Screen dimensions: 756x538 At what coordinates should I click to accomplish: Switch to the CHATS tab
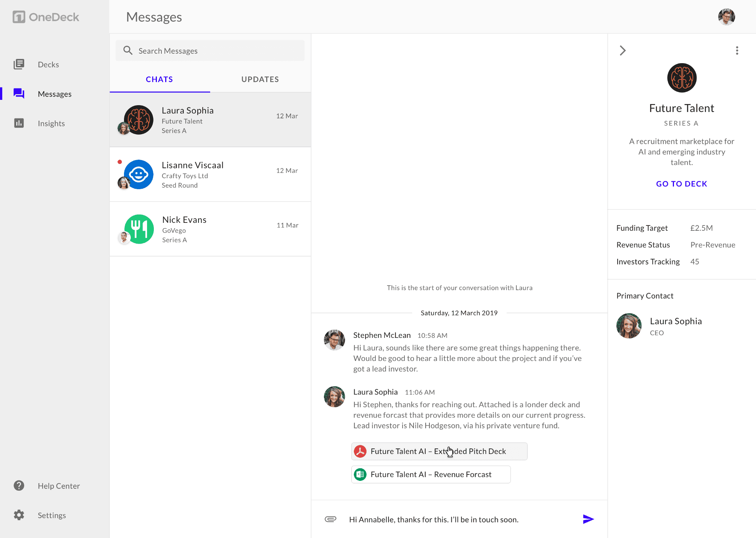point(160,79)
